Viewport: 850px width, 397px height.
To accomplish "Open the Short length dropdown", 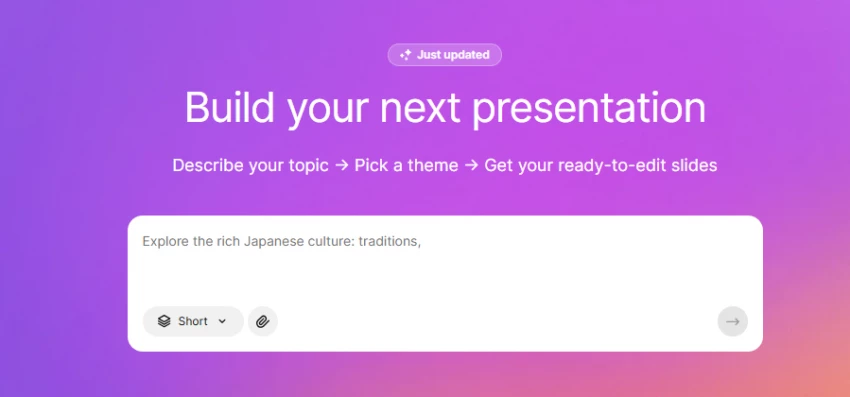I will click(193, 322).
